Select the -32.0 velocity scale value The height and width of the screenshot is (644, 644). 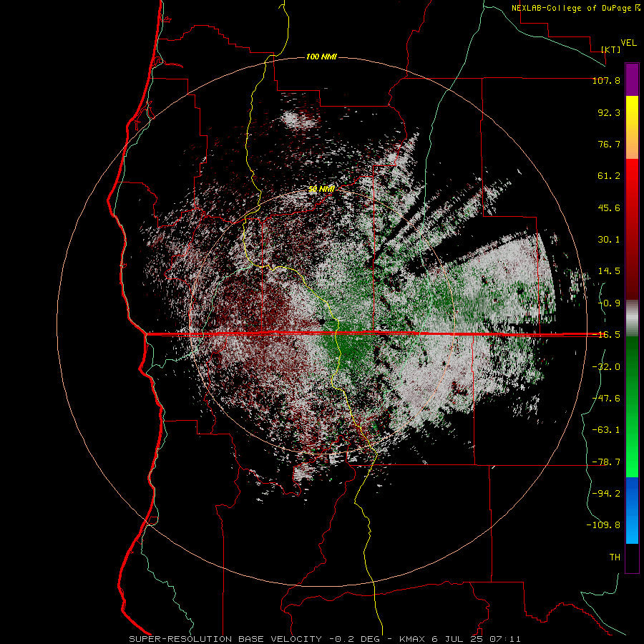(x=606, y=367)
